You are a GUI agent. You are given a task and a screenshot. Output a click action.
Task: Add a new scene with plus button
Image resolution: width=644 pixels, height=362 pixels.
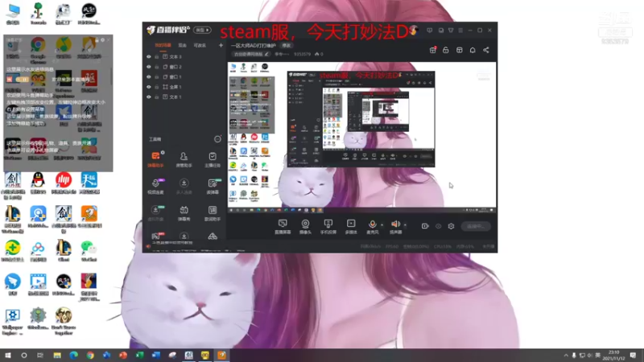tap(221, 45)
